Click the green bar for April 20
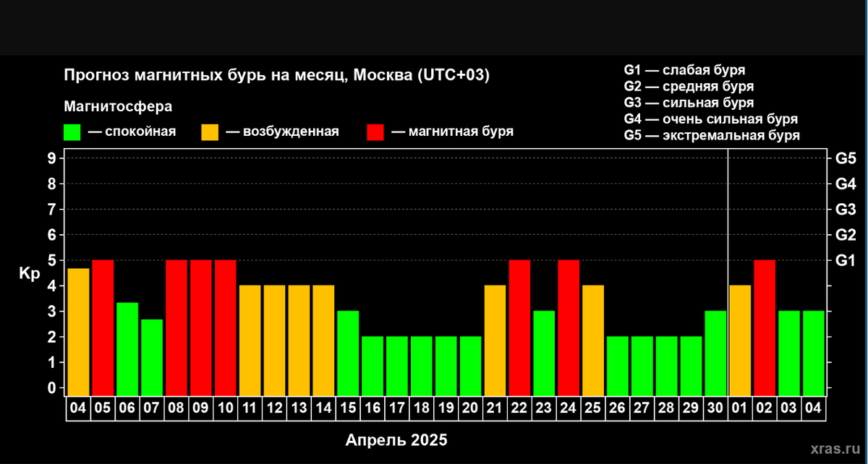 471,366
